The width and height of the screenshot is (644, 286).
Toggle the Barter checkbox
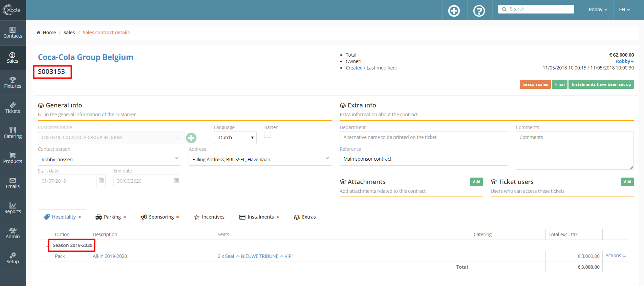[267, 134]
